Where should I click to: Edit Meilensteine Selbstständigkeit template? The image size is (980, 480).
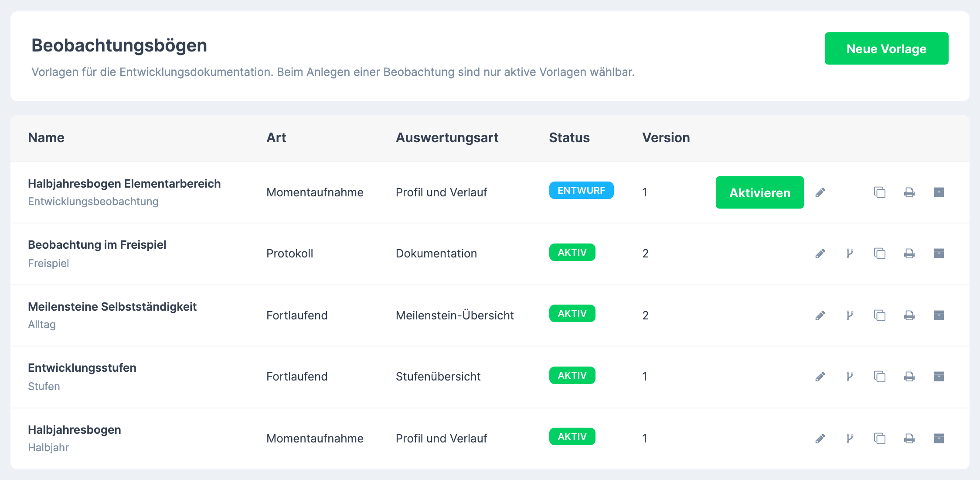[x=820, y=315]
